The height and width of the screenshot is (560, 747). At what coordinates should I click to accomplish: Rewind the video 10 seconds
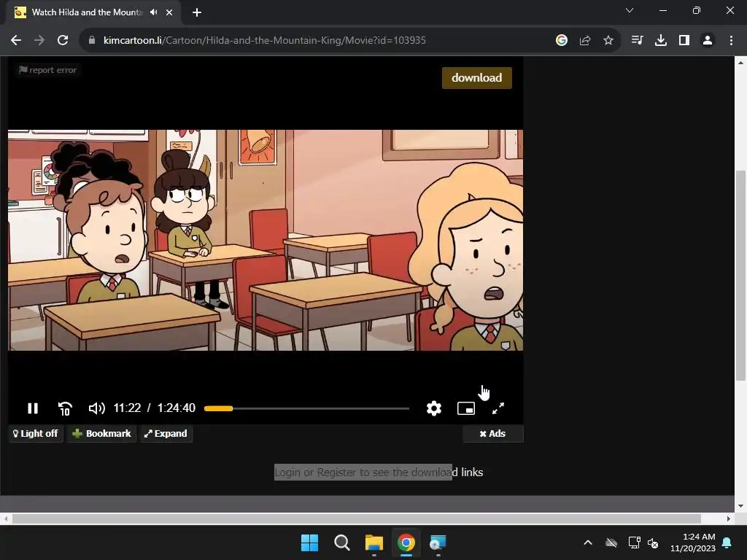pyautogui.click(x=65, y=408)
